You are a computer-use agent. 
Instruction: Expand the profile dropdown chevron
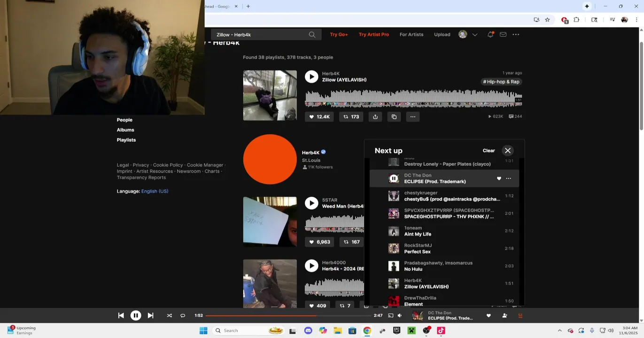coord(475,35)
